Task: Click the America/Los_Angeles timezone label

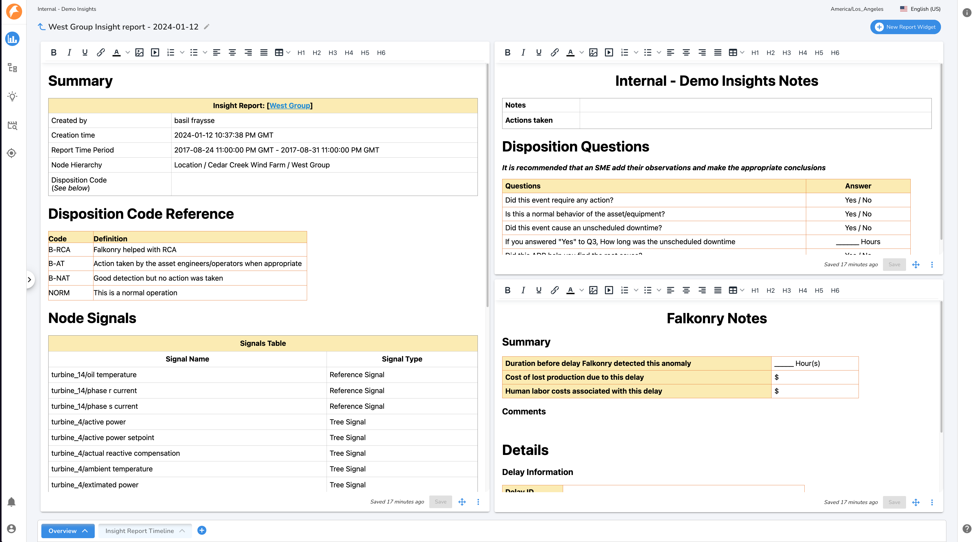Action: pos(857,9)
